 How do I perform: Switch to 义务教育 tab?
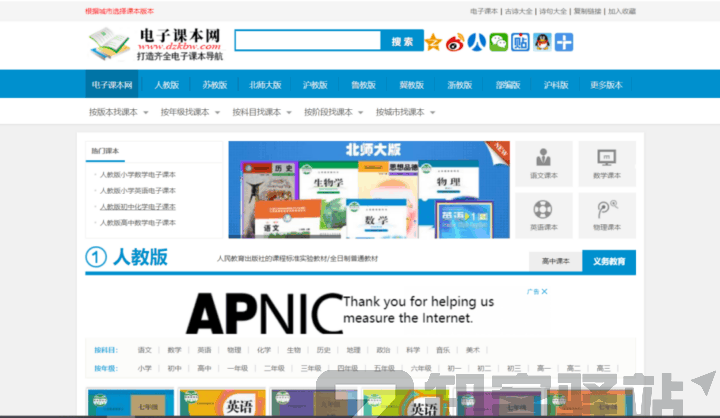pos(608,261)
